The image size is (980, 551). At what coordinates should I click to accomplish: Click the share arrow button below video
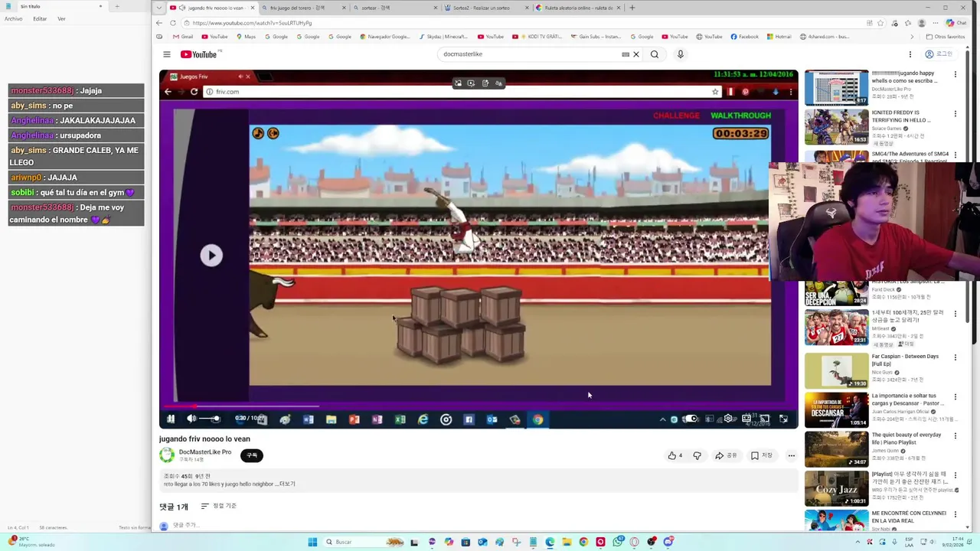tap(726, 455)
